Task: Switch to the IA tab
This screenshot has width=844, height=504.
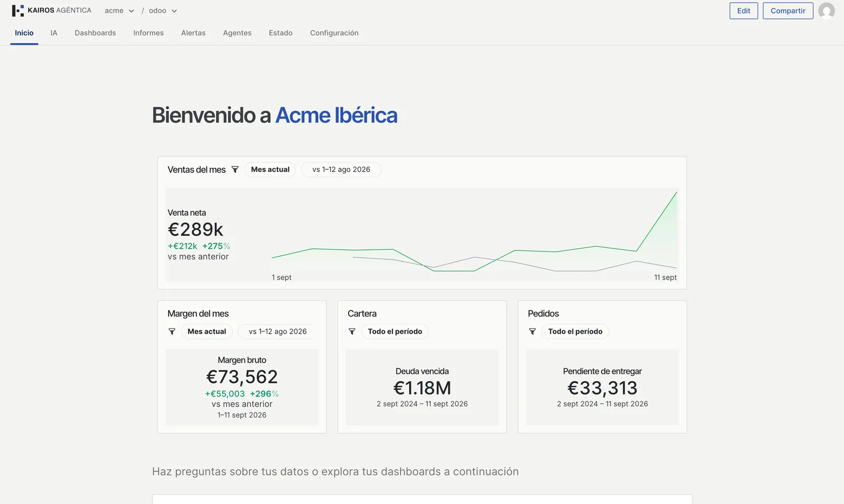Action: click(x=54, y=33)
